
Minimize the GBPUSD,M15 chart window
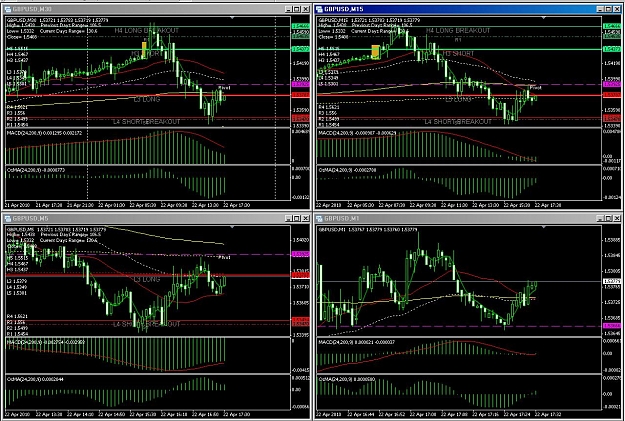(600, 9)
